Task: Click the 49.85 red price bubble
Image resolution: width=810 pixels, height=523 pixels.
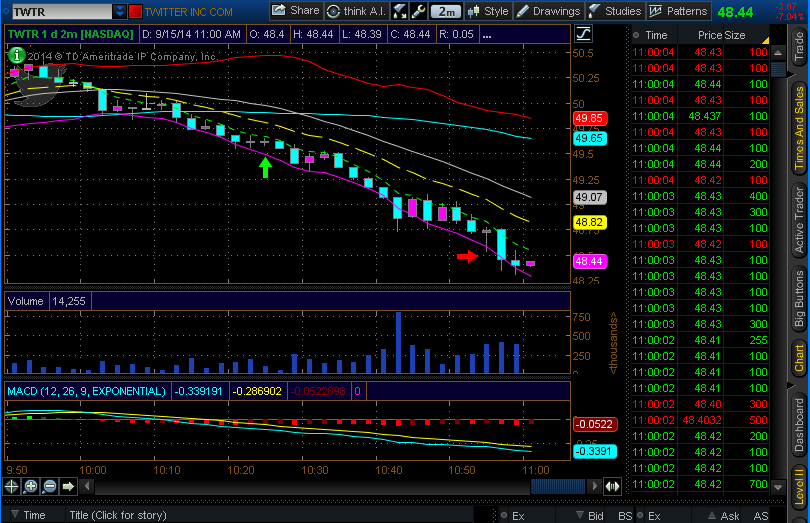Action: coord(589,118)
